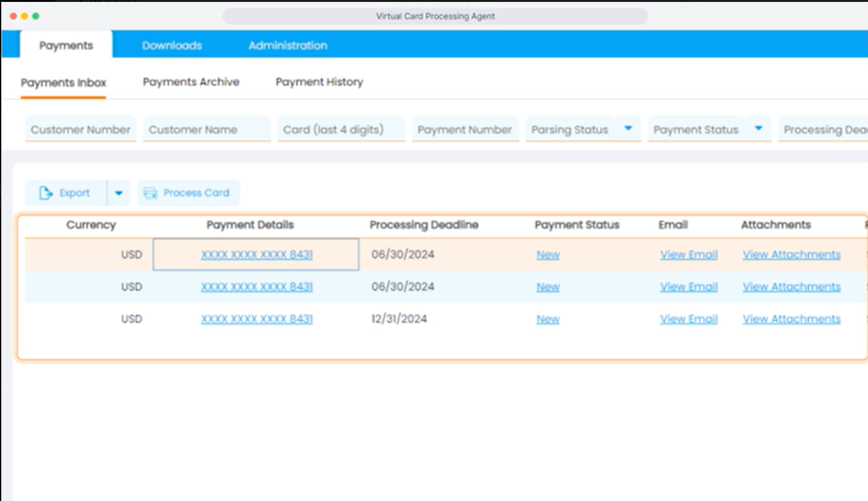Expand the Export button dropdown arrow
This screenshot has height=501, width=868.
119,193
